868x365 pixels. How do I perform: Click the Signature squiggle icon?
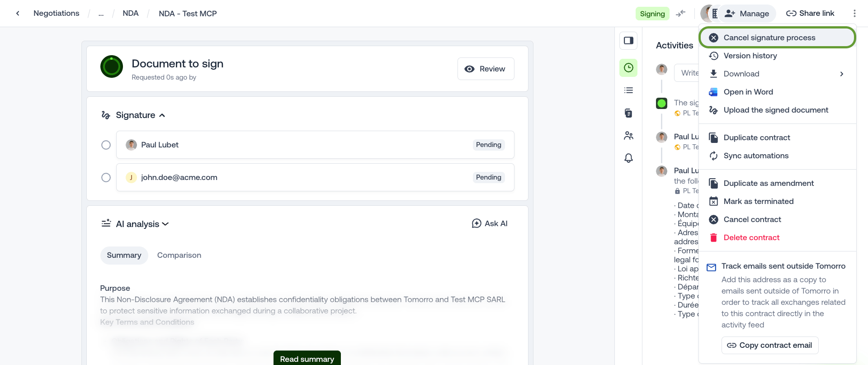pyautogui.click(x=106, y=115)
